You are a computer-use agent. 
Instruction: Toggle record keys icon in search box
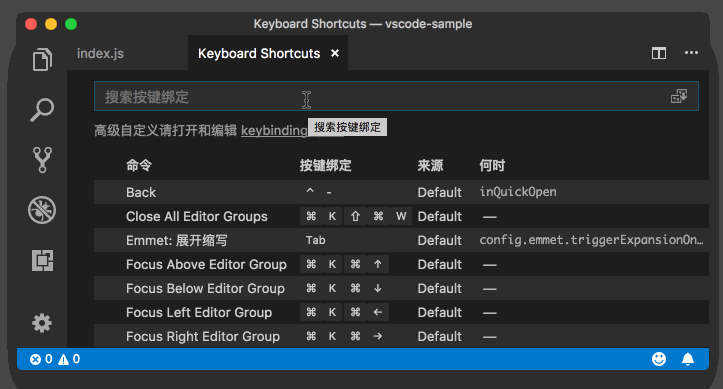click(679, 96)
